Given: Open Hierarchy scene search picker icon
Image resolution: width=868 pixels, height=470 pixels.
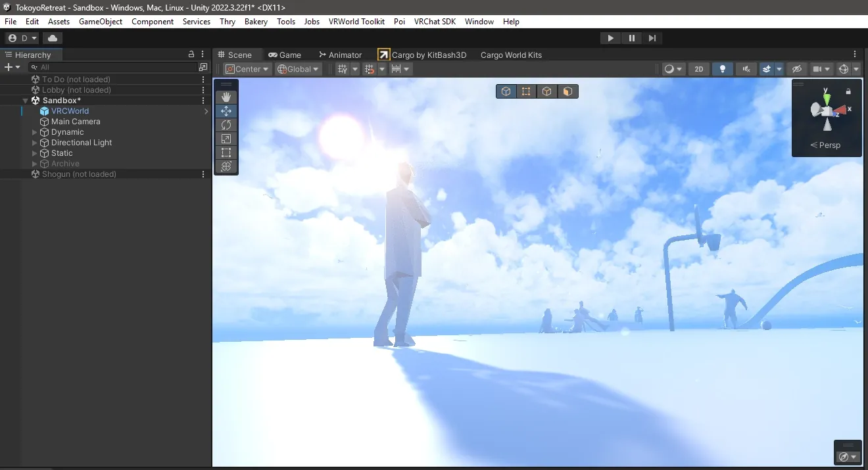Looking at the screenshot, I should 203,67.
